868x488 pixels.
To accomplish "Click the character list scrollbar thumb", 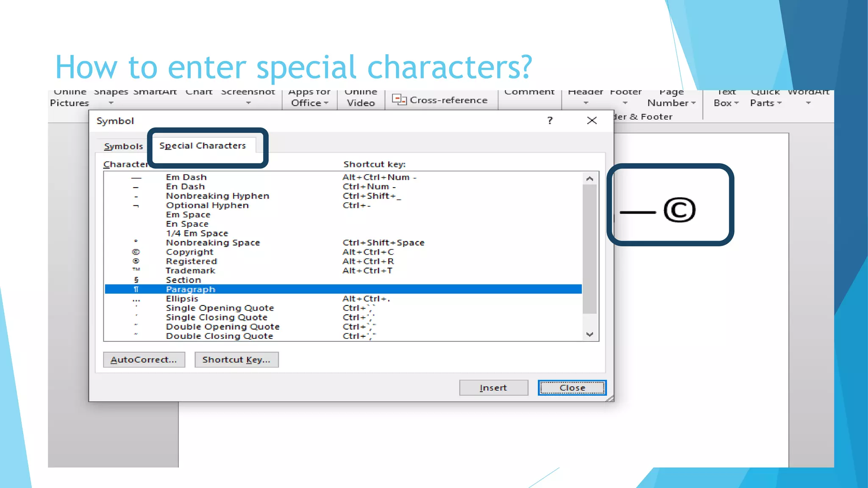I will 590,249.
